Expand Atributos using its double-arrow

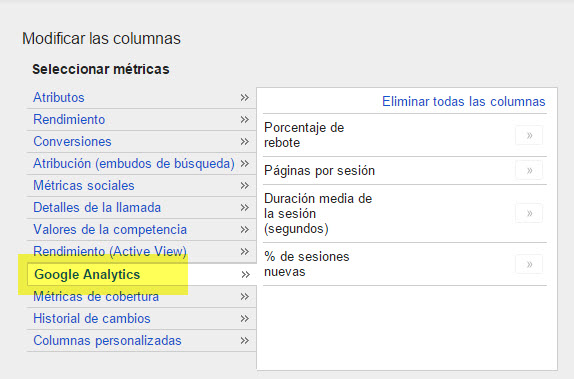pos(245,98)
